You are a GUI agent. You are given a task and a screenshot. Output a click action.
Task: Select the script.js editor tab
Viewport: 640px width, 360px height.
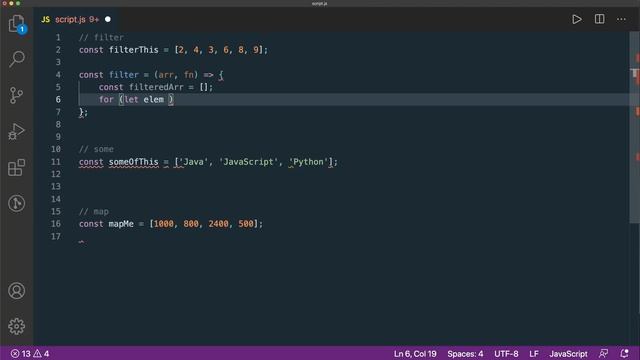(x=76, y=19)
